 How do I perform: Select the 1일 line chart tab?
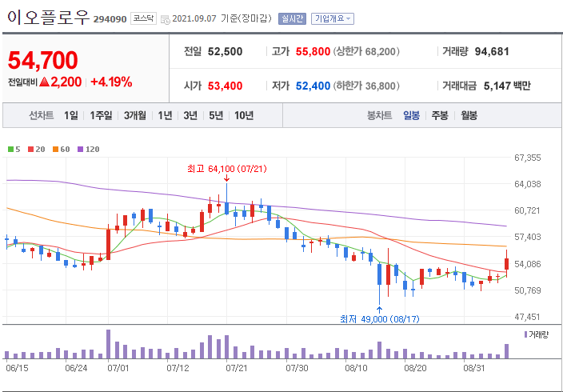point(71,115)
